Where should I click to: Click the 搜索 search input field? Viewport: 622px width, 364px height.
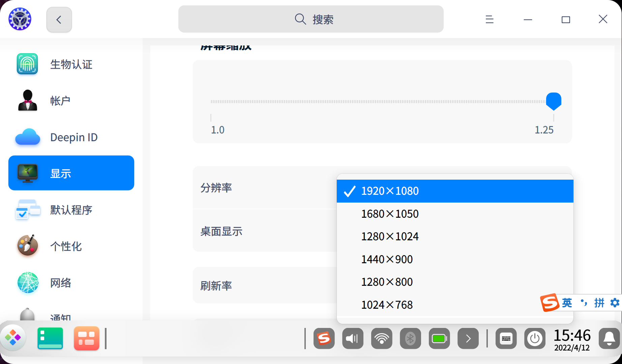(x=310, y=19)
